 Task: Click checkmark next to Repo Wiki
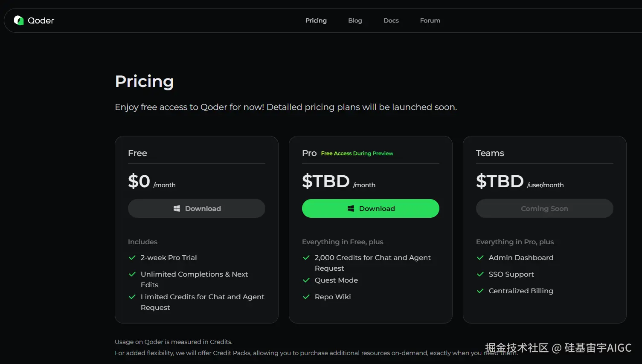tap(306, 297)
